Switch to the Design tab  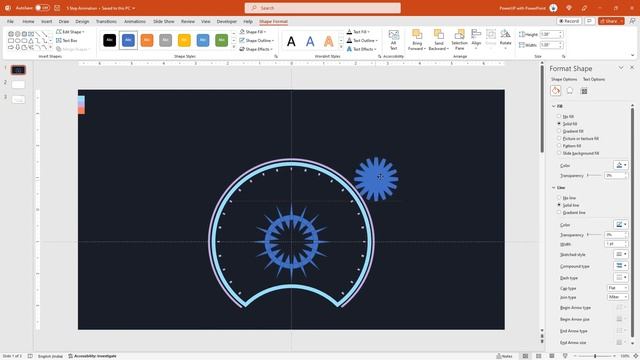[x=82, y=21]
